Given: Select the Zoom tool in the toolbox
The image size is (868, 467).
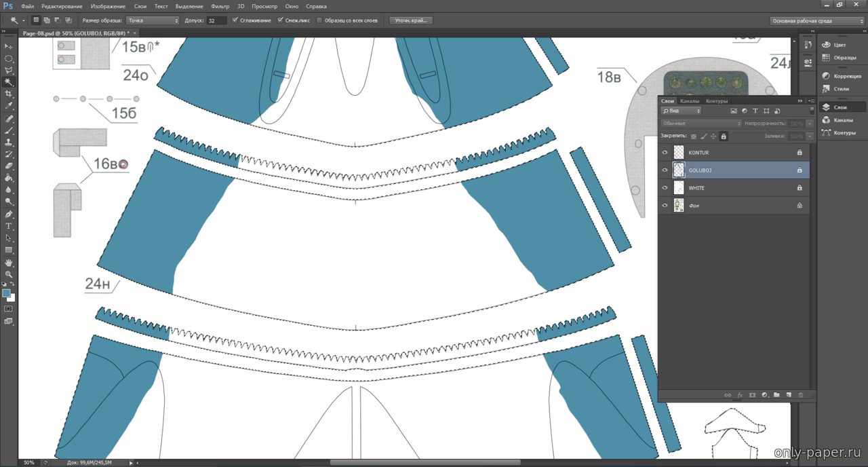Looking at the screenshot, I should click(x=9, y=274).
